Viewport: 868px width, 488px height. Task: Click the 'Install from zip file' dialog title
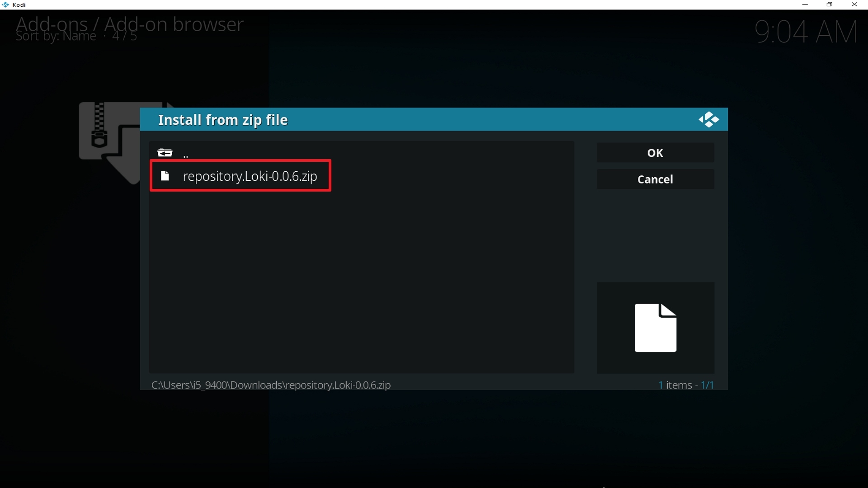click(223, 120)
